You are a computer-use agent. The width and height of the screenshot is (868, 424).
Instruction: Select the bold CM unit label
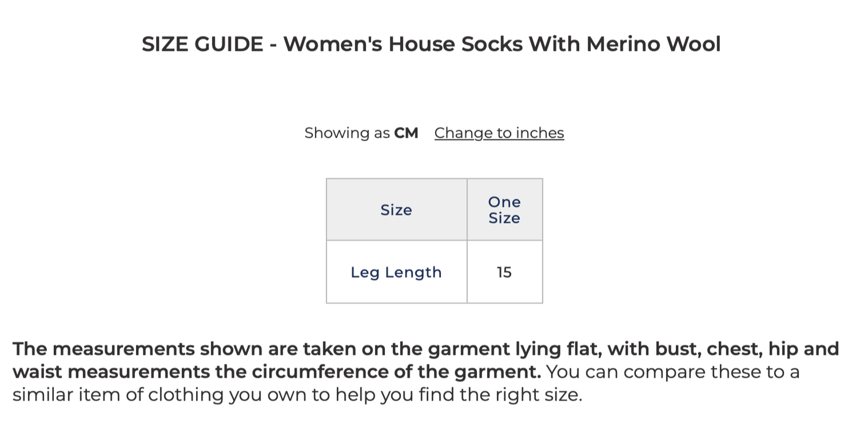click(407, 132)
